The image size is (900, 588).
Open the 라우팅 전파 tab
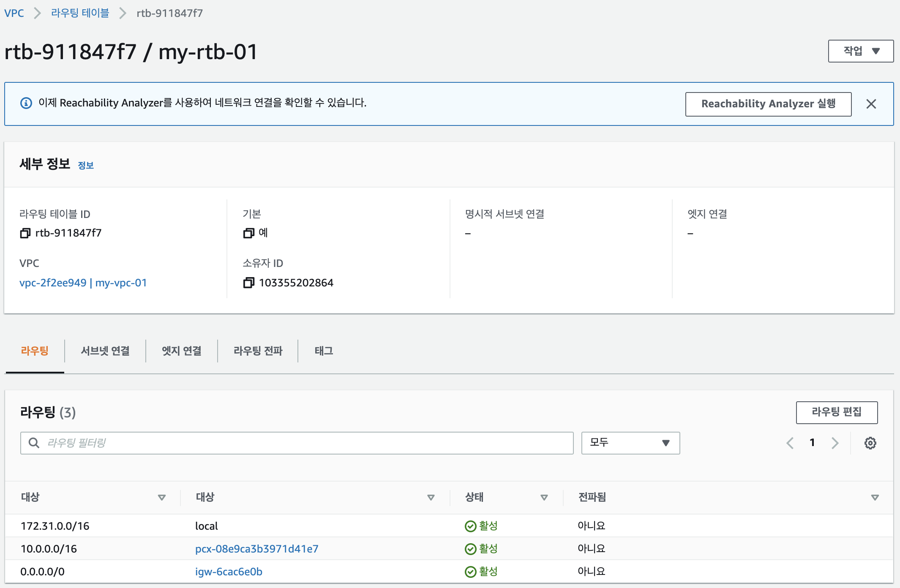coord(258,351)
